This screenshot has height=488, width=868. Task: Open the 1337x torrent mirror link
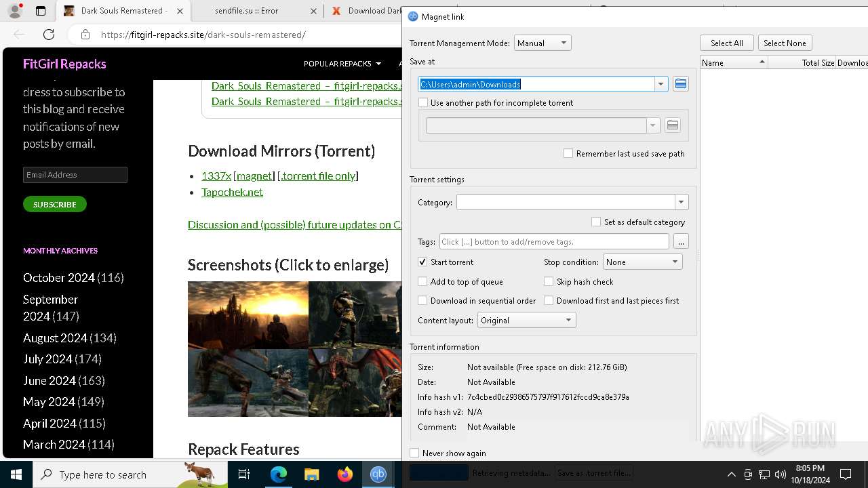point(216,176)
